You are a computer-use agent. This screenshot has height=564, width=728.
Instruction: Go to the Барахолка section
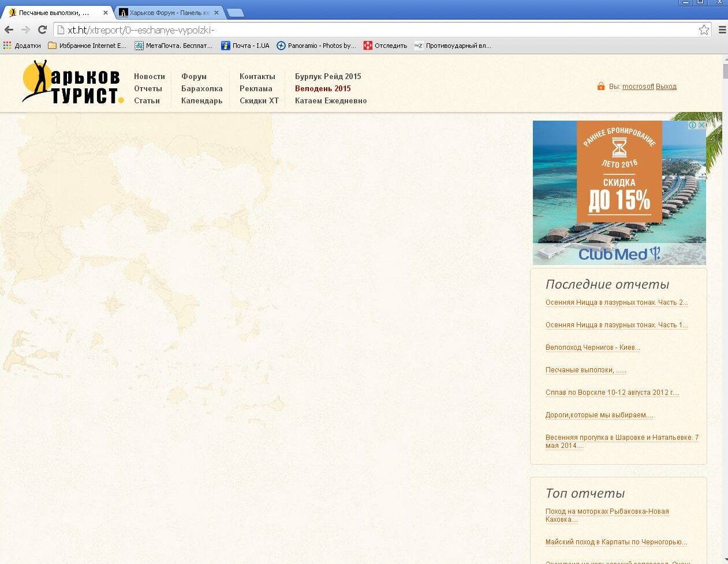[201, 88]
